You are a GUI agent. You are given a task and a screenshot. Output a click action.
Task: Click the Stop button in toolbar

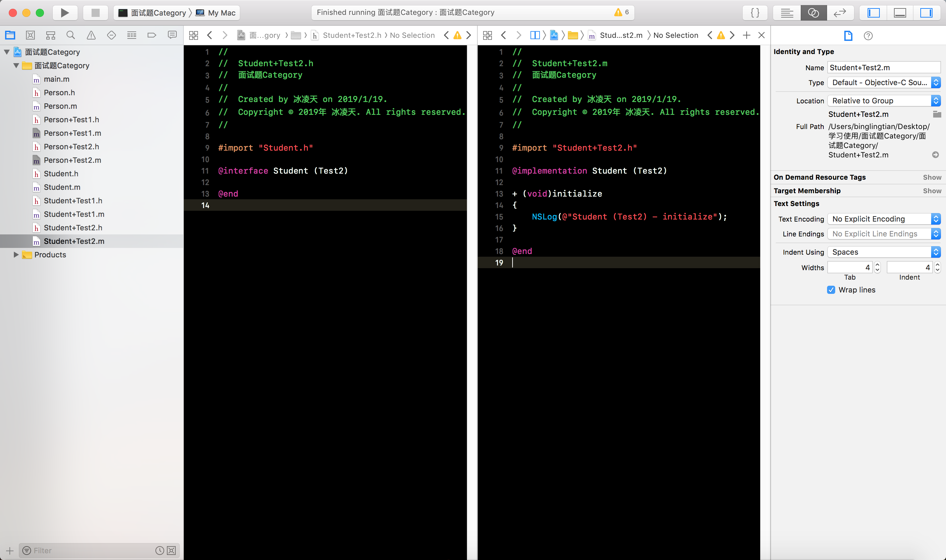coord(95,13)
